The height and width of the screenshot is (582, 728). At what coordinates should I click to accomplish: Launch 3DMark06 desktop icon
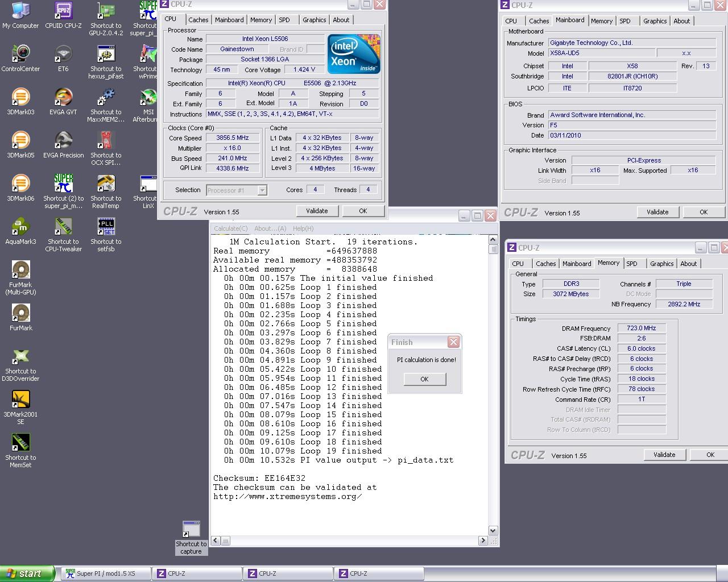coord(20,188)
